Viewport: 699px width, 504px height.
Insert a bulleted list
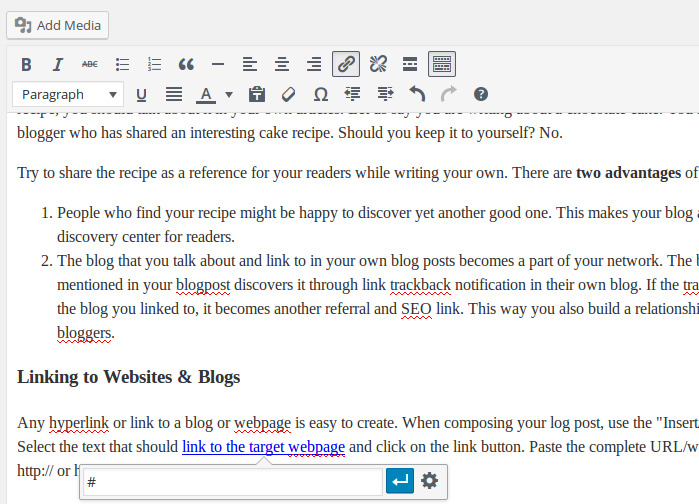coord(122,64)
